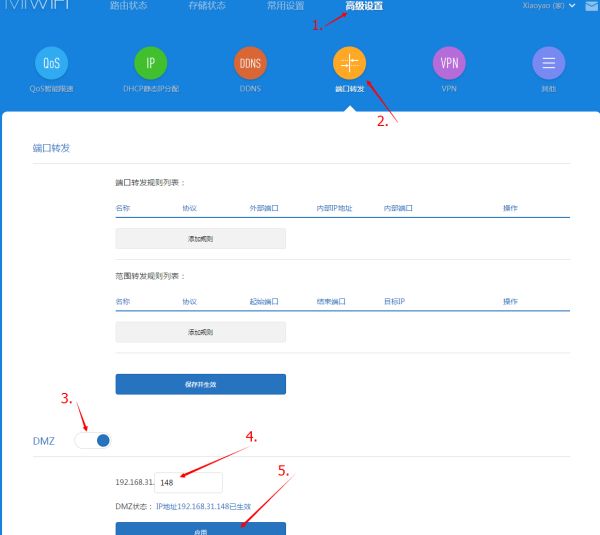Open the purple VPN icon

(x=449, y=63)
